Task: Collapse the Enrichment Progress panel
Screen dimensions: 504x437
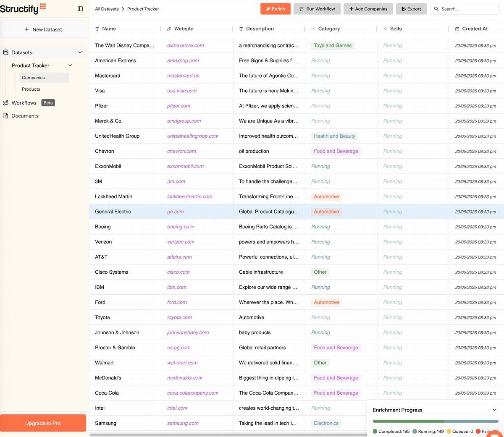Action: click(x=494, y=410)
